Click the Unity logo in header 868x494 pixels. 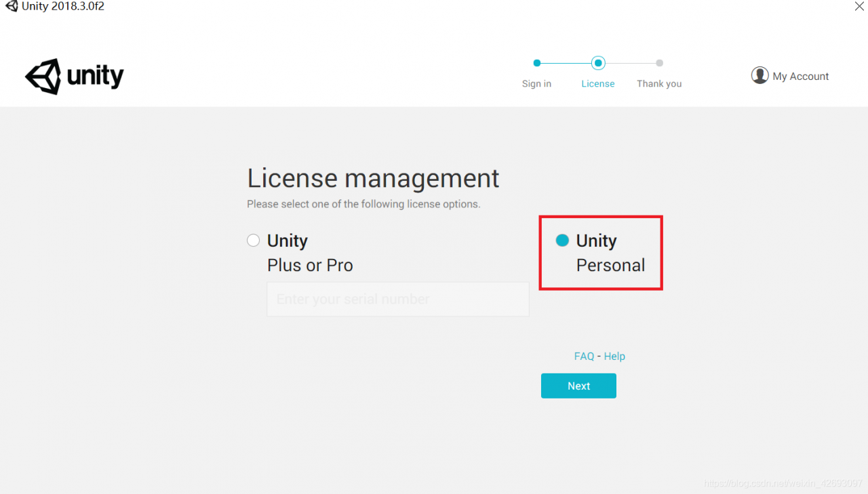click(x=75, y=77)
